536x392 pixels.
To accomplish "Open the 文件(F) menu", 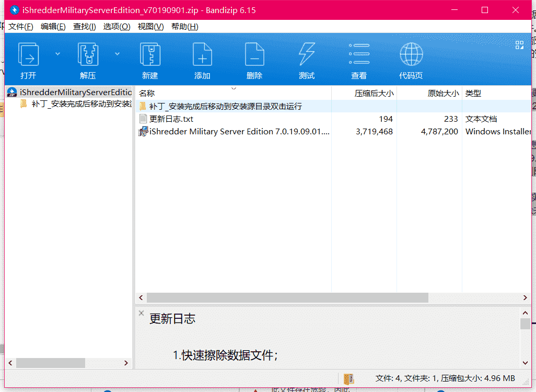I will coord(20,27).
